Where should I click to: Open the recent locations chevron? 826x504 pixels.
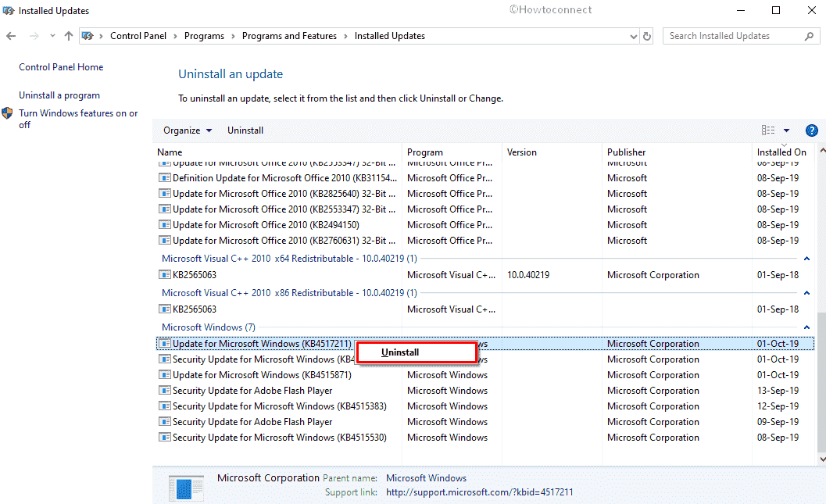(52, 36)
